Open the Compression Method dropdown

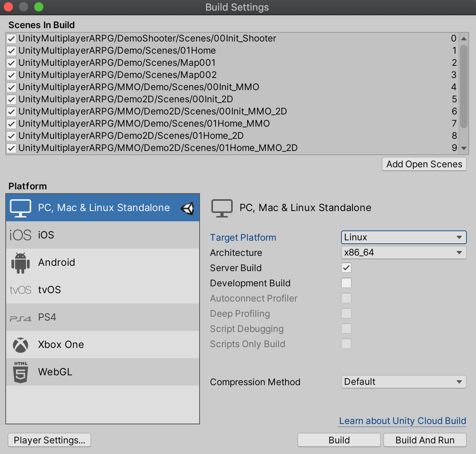point(403,382)
